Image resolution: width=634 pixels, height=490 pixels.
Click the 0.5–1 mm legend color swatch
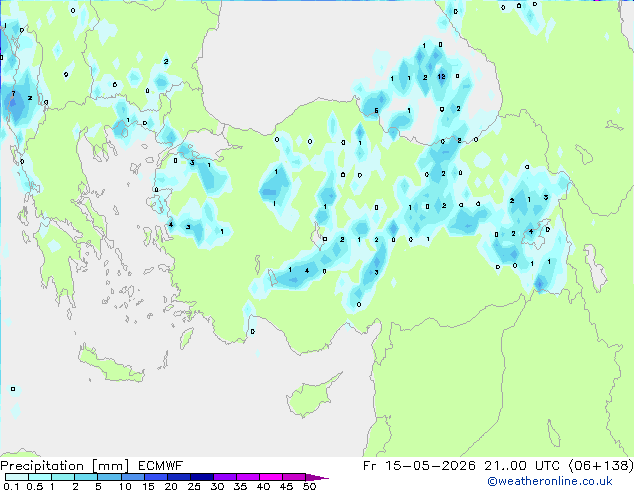click(40, 477)
